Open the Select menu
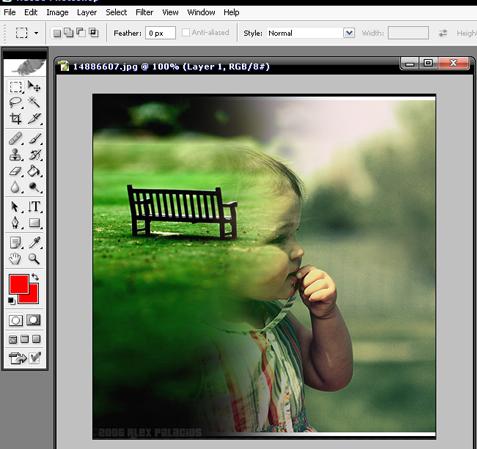Screen dimensions: 477x449 116,12
